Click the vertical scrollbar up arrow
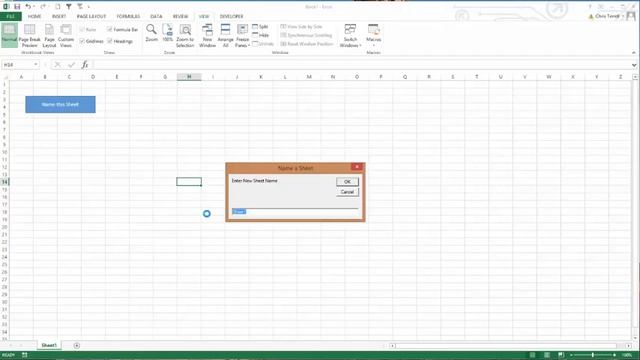 pos(636,77)
